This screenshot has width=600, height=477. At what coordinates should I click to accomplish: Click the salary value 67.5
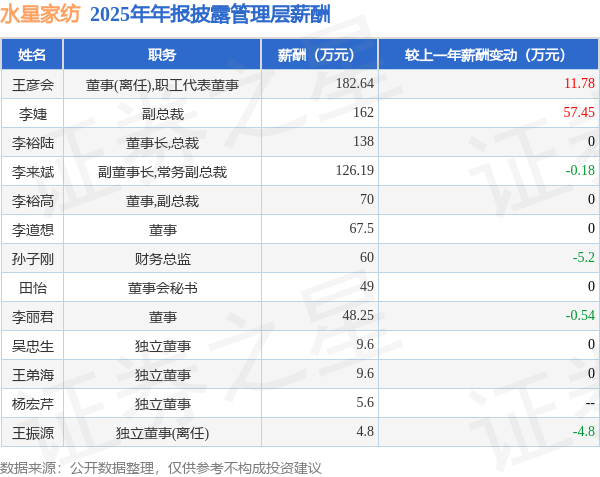362,228
